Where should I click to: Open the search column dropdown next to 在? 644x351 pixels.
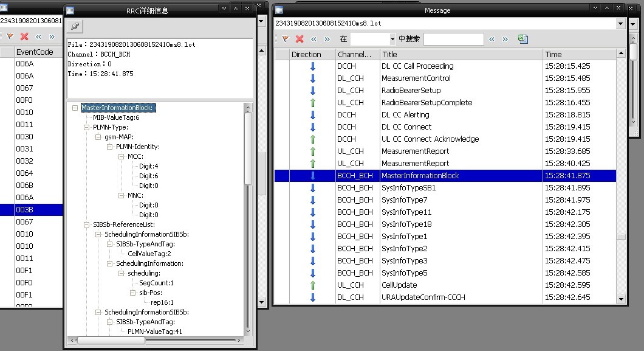coord(392,40)
